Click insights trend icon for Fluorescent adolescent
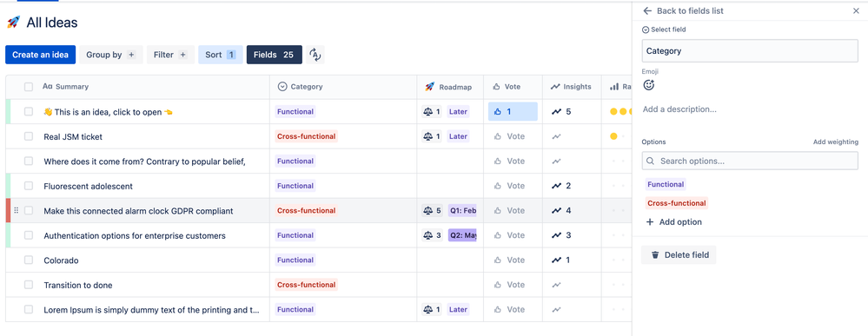The image size is (868, 336). tap(556, 186)
